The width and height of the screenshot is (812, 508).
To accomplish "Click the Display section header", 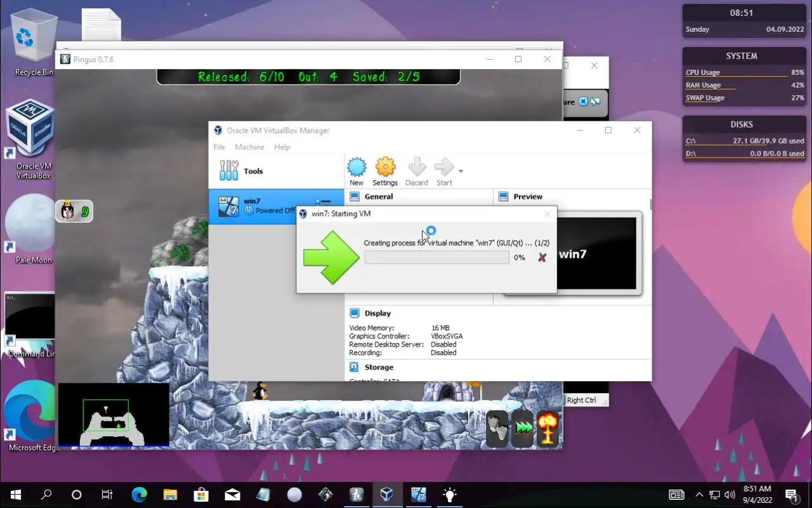I will (377, 313).
